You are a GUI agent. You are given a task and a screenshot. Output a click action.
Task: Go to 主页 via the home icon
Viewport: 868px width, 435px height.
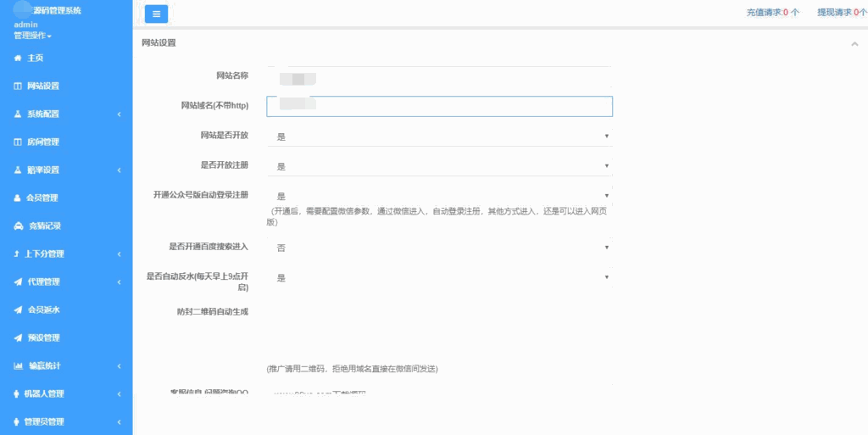pos(18,59)
